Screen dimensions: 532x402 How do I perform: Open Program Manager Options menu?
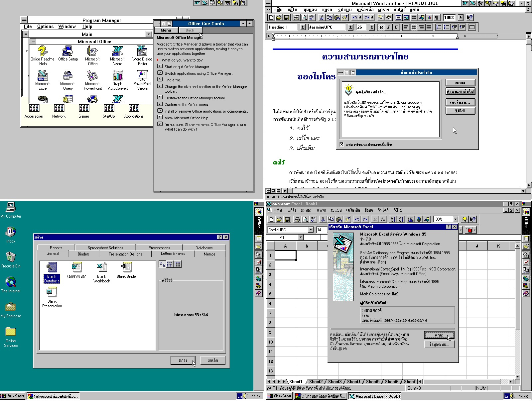click(45, 27)
